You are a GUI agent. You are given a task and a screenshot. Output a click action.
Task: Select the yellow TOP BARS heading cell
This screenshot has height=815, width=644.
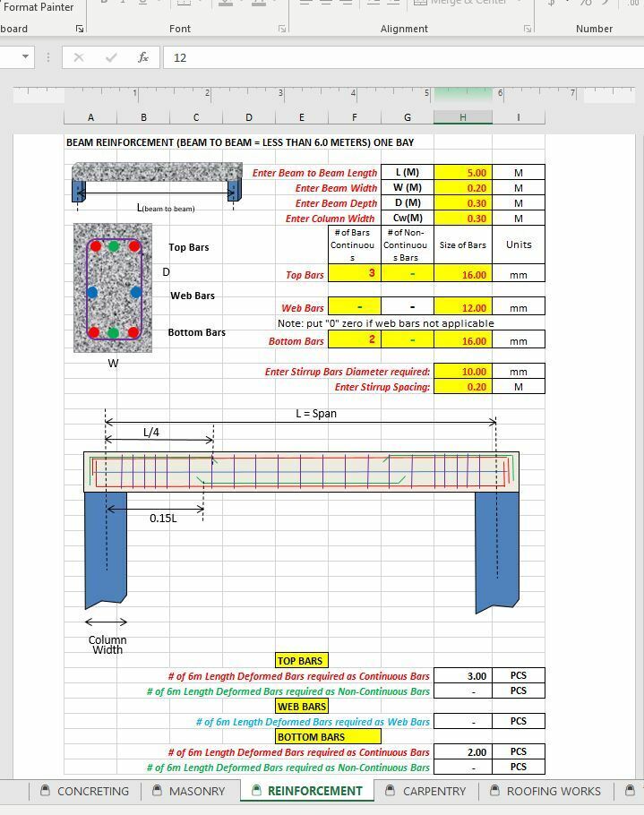[x=302, y=661]
